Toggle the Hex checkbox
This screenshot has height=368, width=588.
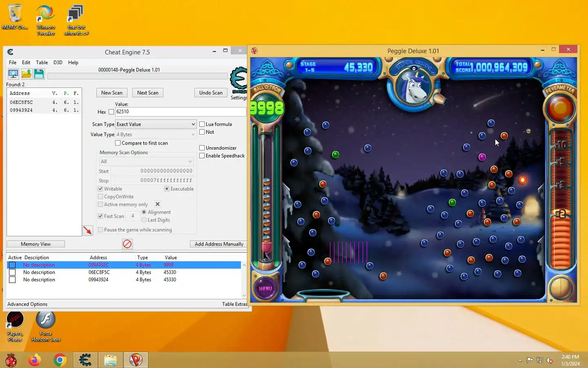(x=111, y=112)
